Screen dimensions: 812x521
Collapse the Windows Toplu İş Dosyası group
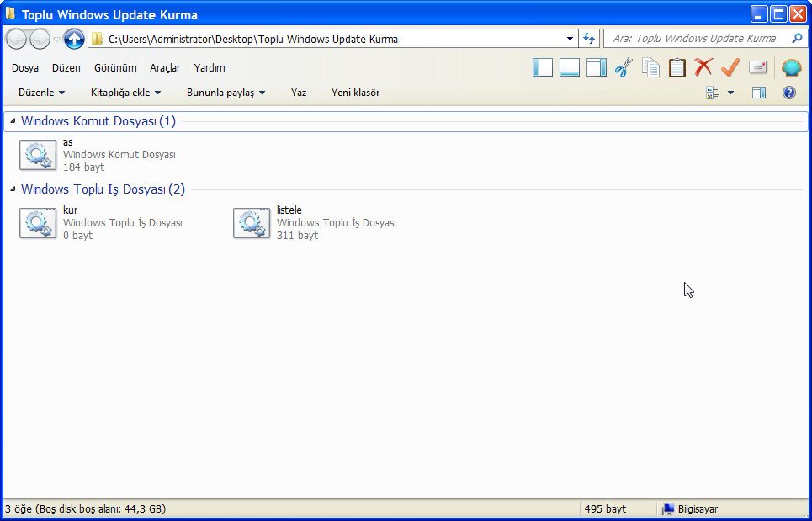click(x=13, y=189)
